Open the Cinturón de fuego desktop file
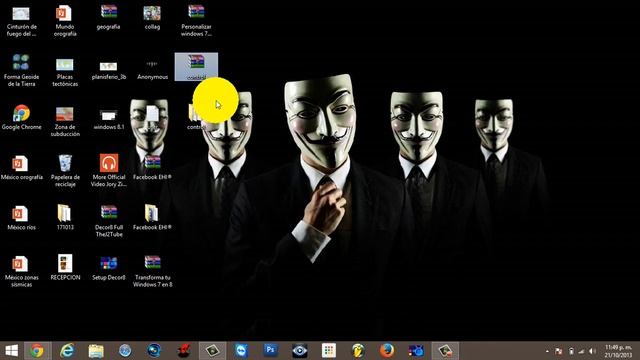The width and height of the screenshot is (640, 360). pyautogui.click(x=21, y=21)
